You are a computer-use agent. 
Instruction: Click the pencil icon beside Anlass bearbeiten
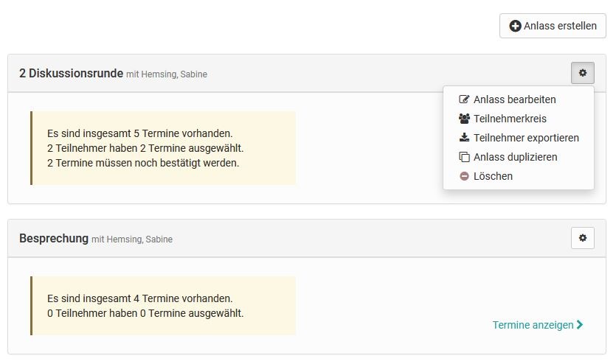click(x=464, y=99)
